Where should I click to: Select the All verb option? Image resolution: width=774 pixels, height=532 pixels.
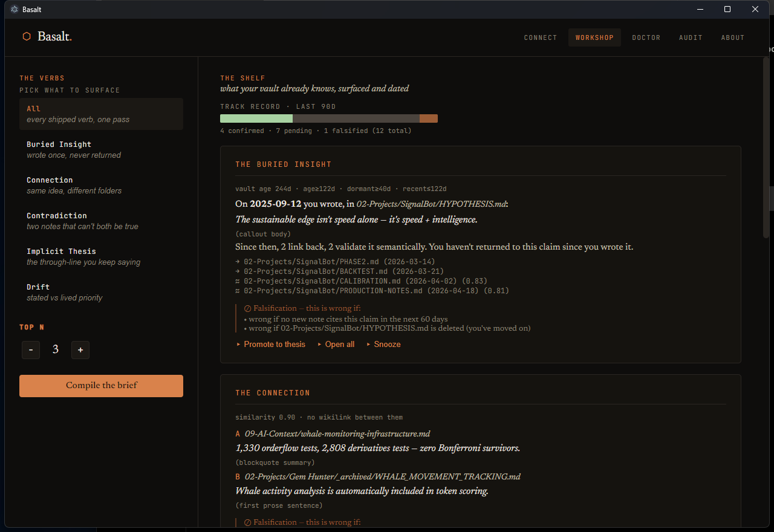[101, 114]
